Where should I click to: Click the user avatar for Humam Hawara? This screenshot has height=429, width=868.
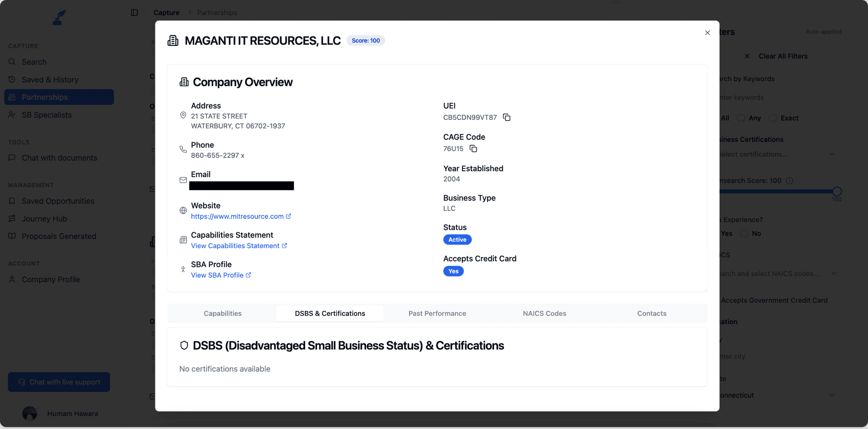30,413
